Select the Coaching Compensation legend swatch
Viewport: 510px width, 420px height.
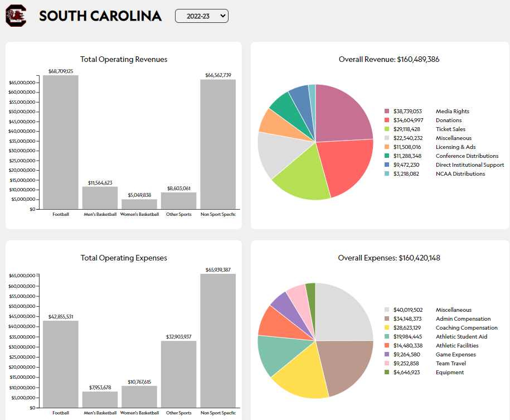point(387,328)
